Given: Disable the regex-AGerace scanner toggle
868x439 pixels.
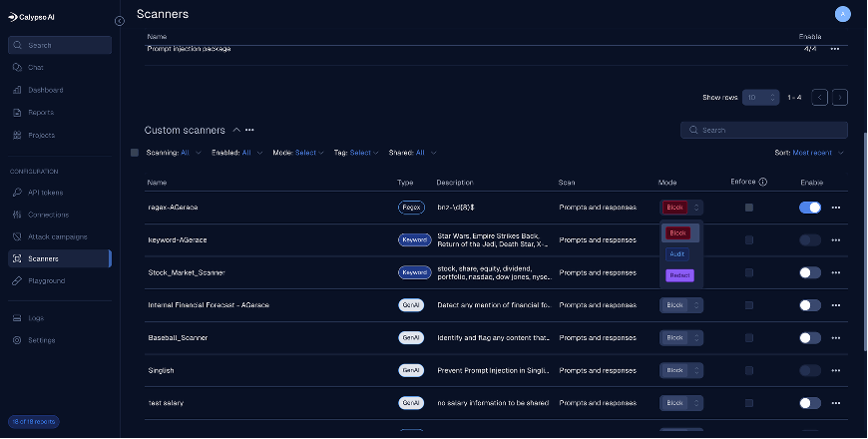Looking at the screenshot, I should (810, 208).
